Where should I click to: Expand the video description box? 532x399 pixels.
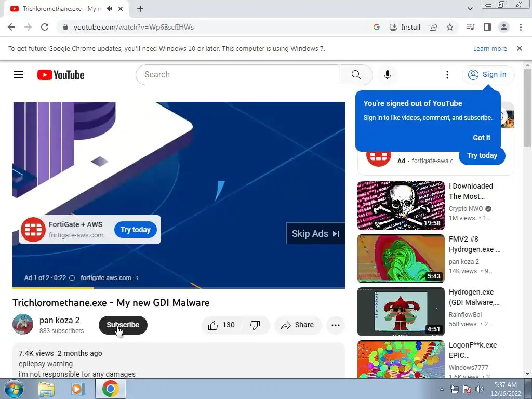click(179, 361)
